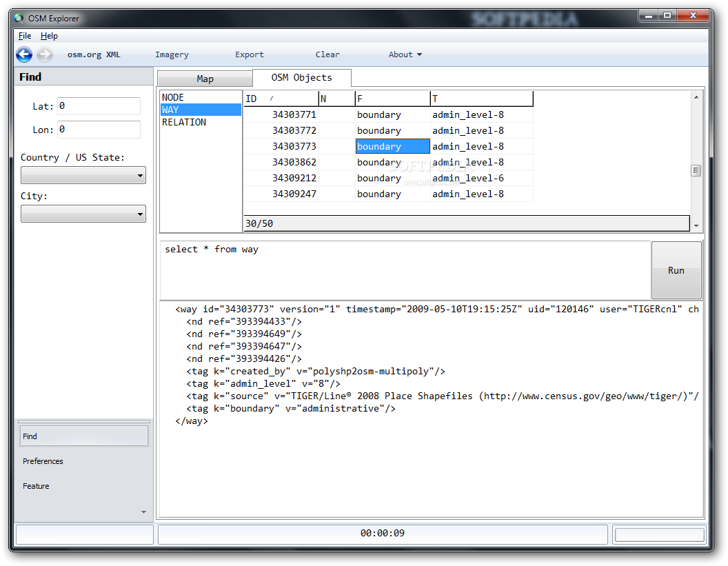Click highlighted boundary cell of row 34303773
This screenshot has width=728, height=566.
point(393,146)
